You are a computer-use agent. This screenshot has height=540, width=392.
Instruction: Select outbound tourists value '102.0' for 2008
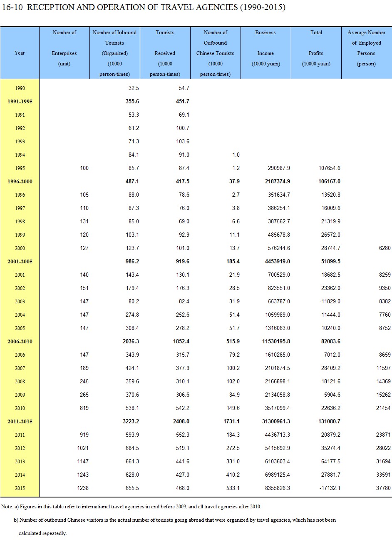(x=233, y=382)
